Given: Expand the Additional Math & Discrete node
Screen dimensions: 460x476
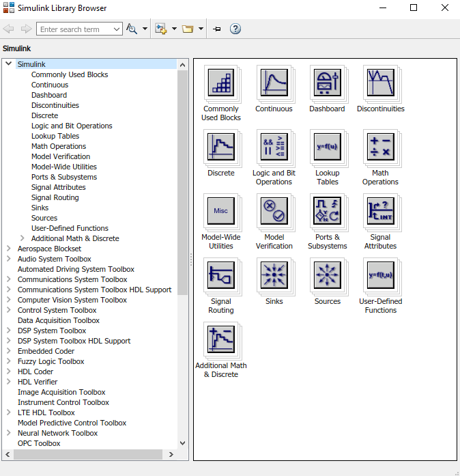Looking at the screenshot, I should (x=22, y=238).
